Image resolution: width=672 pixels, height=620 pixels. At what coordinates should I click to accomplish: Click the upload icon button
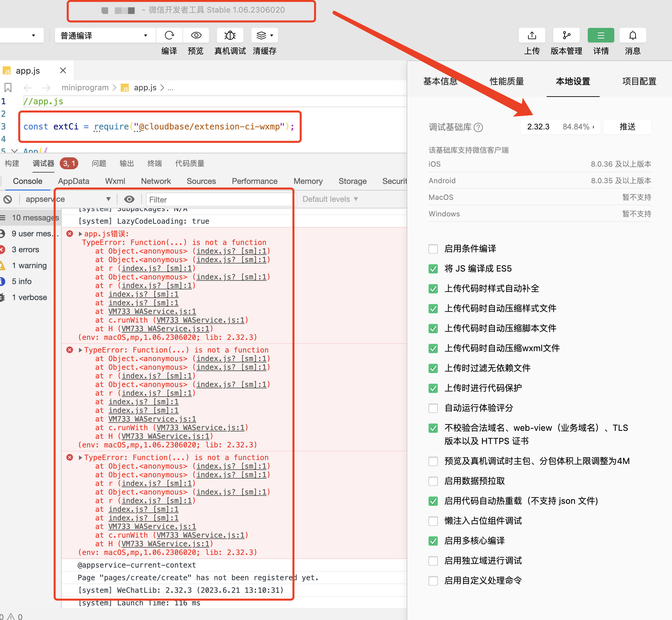pos(532,35)
